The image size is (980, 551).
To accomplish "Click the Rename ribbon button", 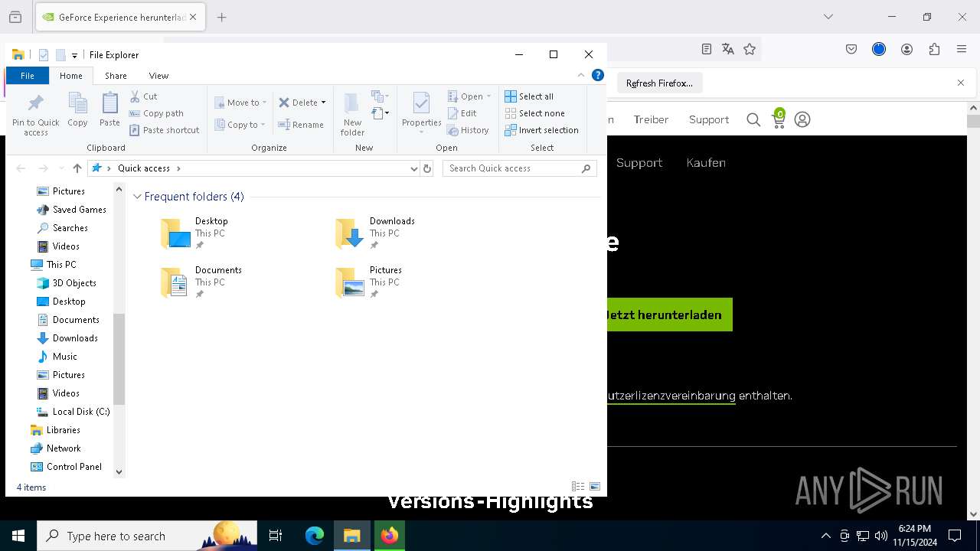I will (301, 125).
